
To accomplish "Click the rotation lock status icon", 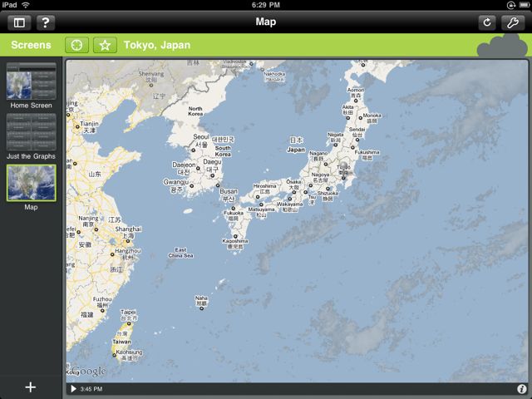I will point(511,5).
